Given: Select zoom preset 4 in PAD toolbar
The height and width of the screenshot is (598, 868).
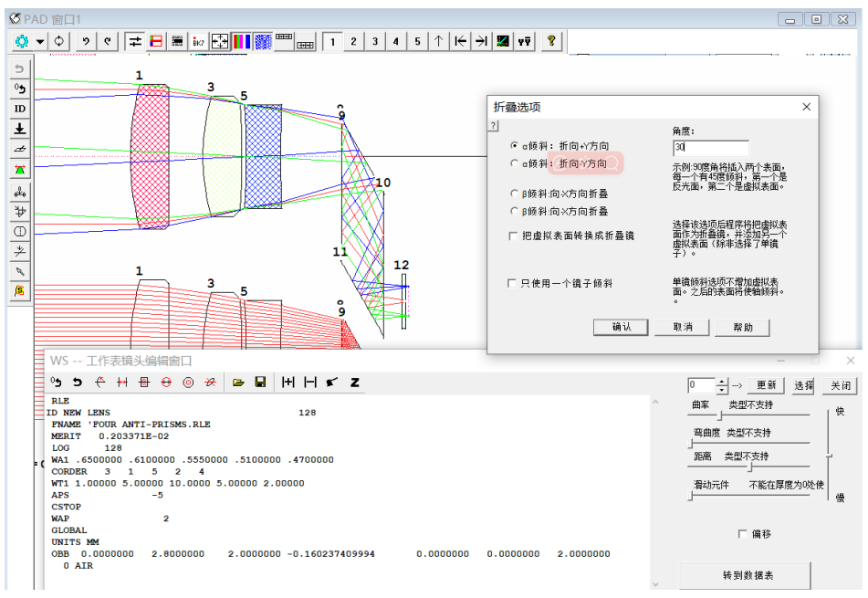Looking at the screenshot, I should 396,41.
